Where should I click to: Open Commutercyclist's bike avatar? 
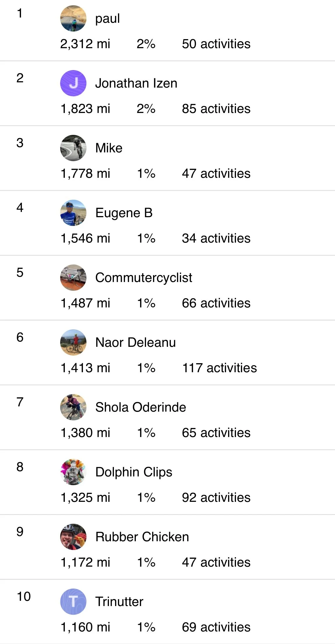point(73,278)
